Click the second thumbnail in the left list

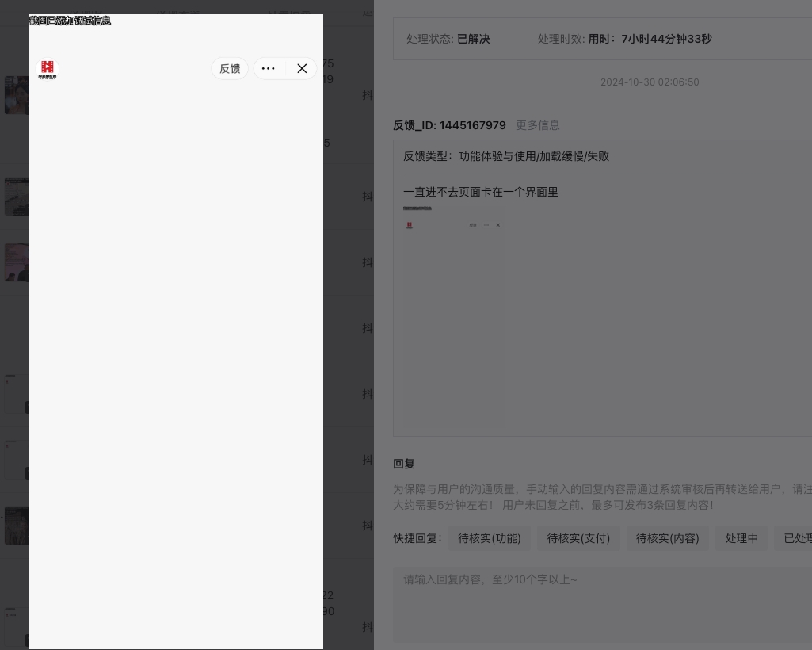tap(17, 197)
